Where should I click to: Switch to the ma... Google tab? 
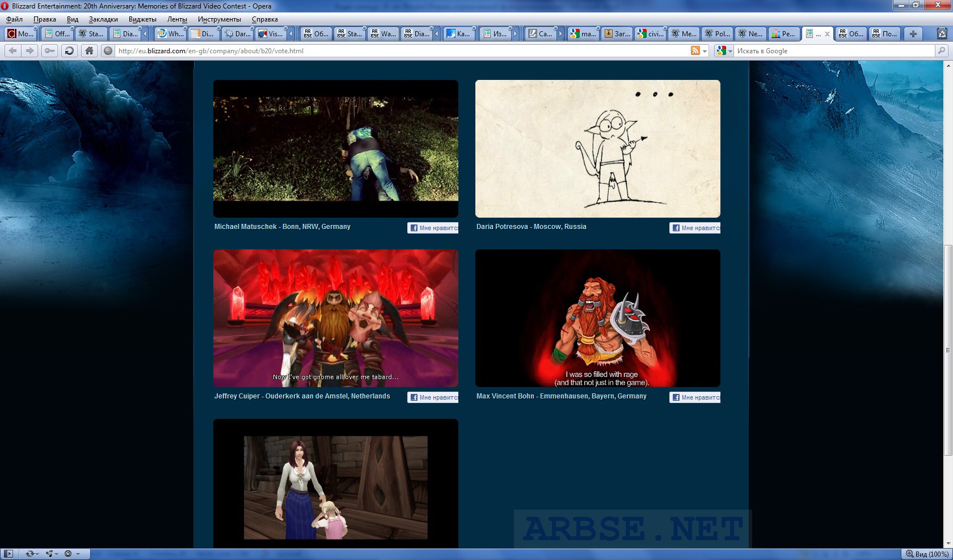[x=584, y=33]
